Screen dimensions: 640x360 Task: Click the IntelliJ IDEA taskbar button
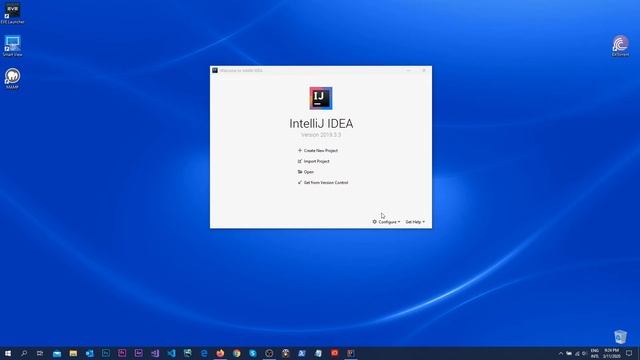pos(351,353)
